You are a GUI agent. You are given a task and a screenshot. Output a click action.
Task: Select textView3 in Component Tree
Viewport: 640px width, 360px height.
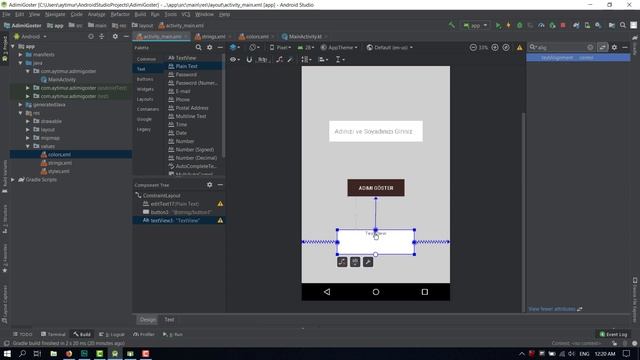(x=178, y=220)
